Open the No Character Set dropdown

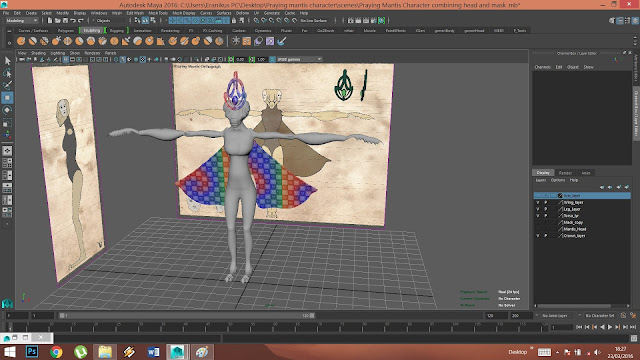click(x=600, y=316)
